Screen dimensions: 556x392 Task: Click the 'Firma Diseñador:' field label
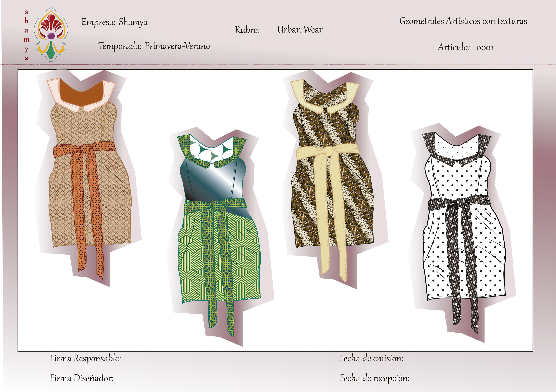(x=82, y=378)
